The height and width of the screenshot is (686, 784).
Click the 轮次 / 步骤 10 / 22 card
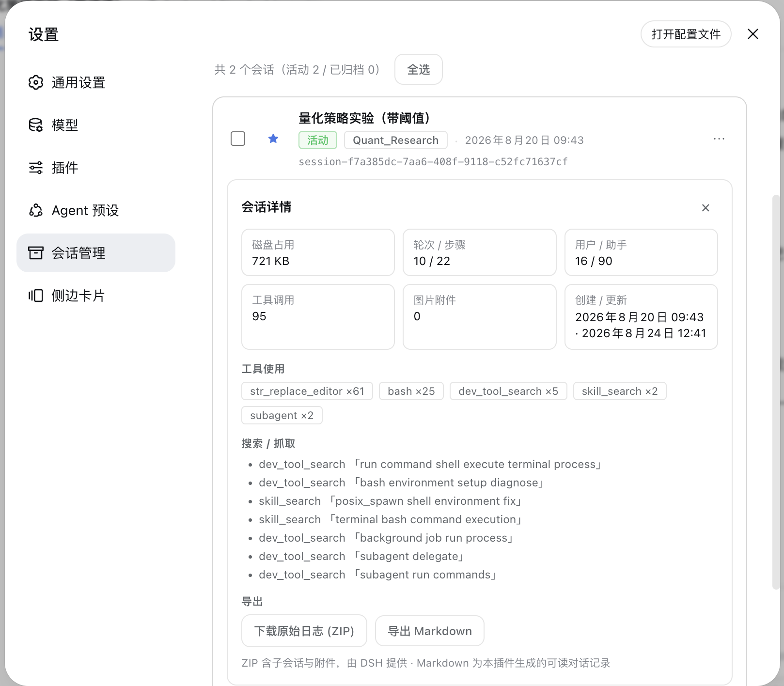(x=480, y=252)
